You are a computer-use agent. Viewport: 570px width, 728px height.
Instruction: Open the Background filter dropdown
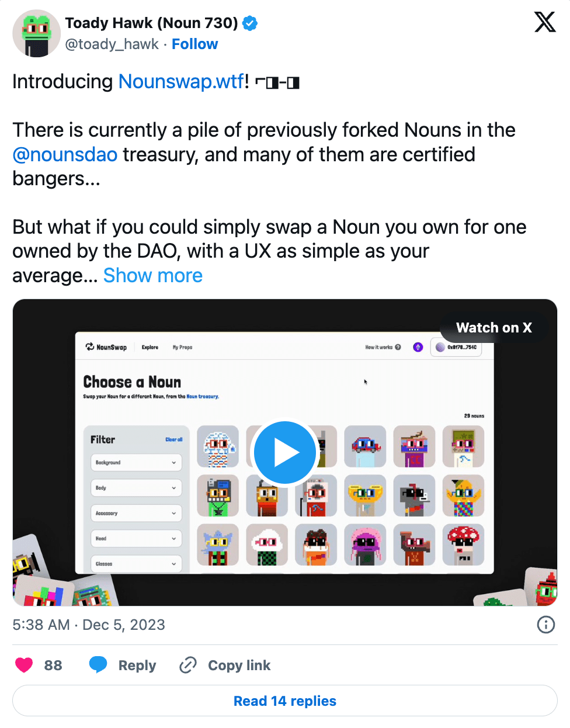pos(136,463)
